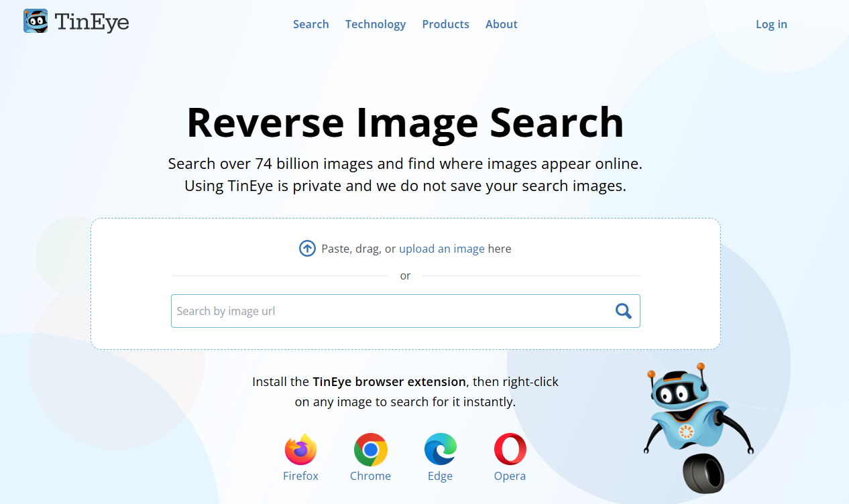The height and width of the screenshot is (504, 849).
Task: Click the Opera text label
Action: (510, 476)
